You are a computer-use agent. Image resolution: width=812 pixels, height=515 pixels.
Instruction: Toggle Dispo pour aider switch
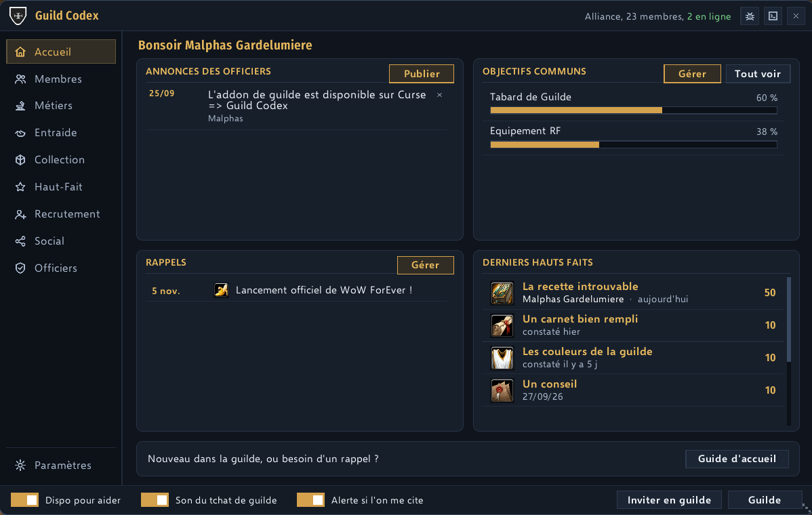pyautogui.click(x=24, y=500)
